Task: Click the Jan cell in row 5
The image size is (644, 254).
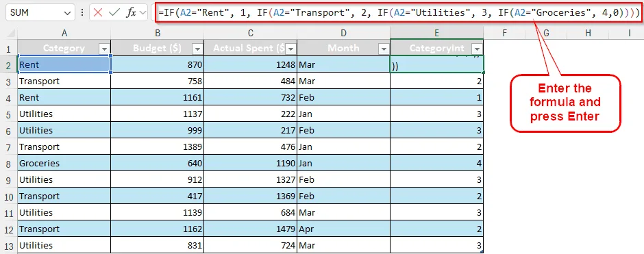Action: coord(343,114)
